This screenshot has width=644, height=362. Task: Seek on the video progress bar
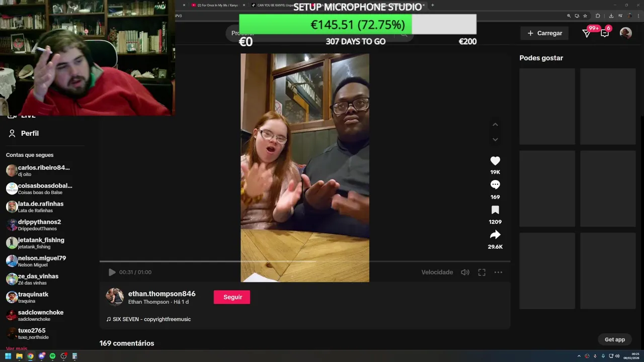pyautogui.click(x=305, y=261)
